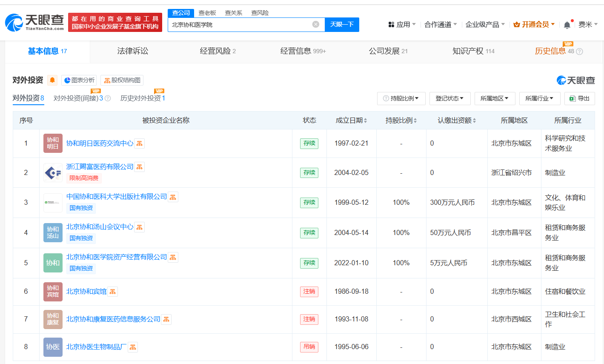Sort by 认缴出资额 column arrows

474,120
